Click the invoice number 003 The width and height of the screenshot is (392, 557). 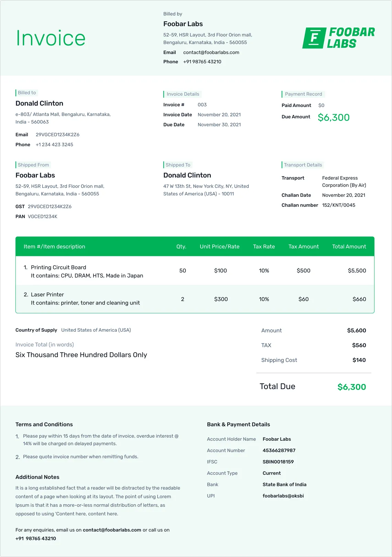click(x=202, y=105)
